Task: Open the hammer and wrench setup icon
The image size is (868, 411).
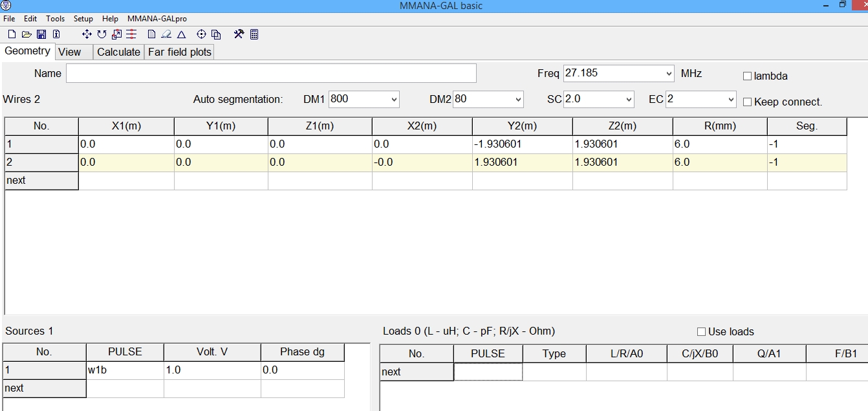Action: click(239, 34)
